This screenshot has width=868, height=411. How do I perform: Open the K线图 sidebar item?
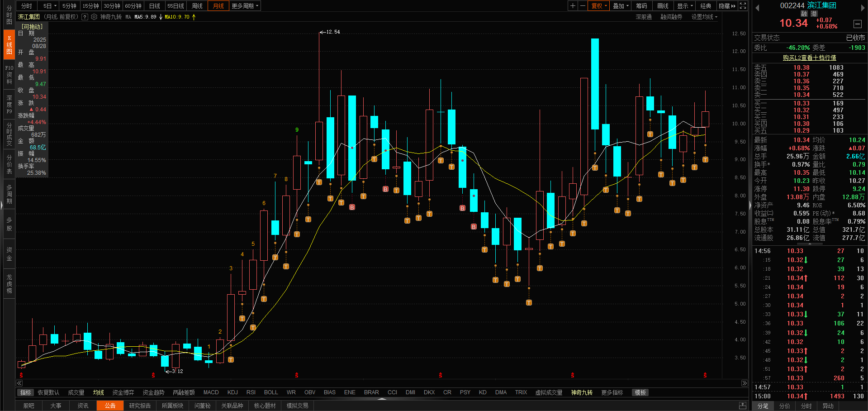tap(9, 44)
